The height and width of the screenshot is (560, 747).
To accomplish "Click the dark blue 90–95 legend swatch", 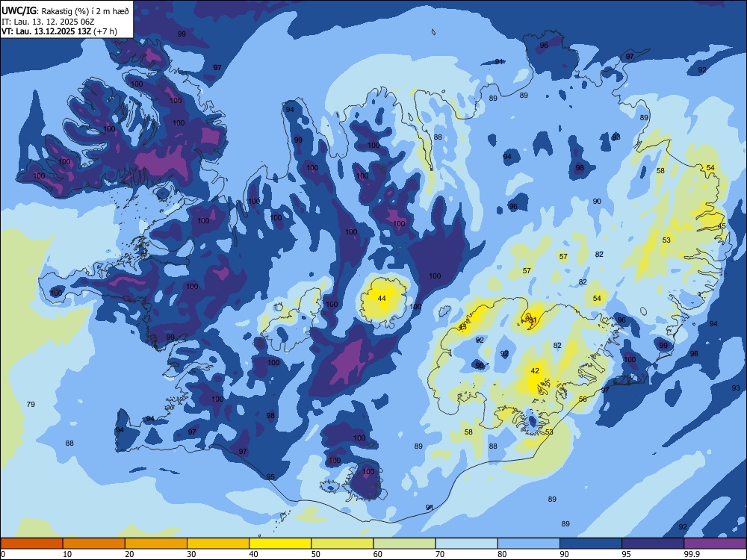I will 591,544.
